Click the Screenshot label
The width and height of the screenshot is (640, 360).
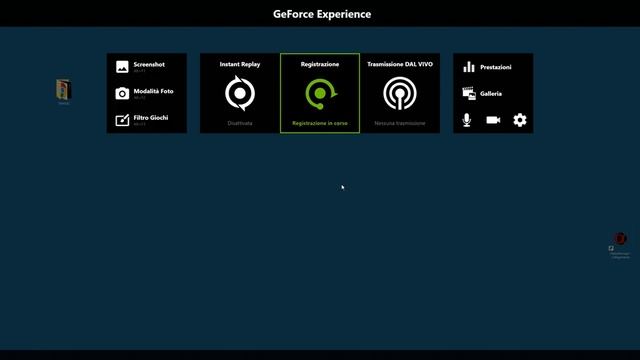(x=149, y=64)
